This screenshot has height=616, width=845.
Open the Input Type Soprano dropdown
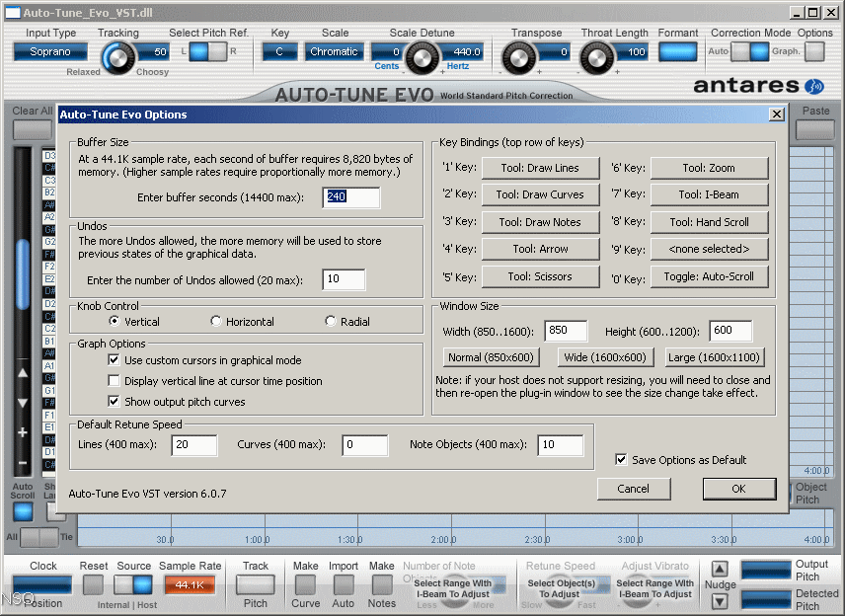(50, 51)
